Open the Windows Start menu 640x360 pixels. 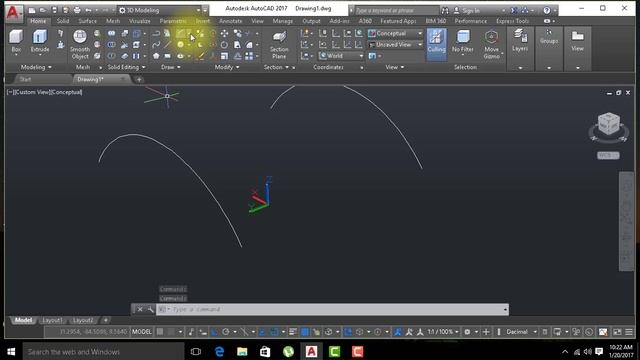11,351
